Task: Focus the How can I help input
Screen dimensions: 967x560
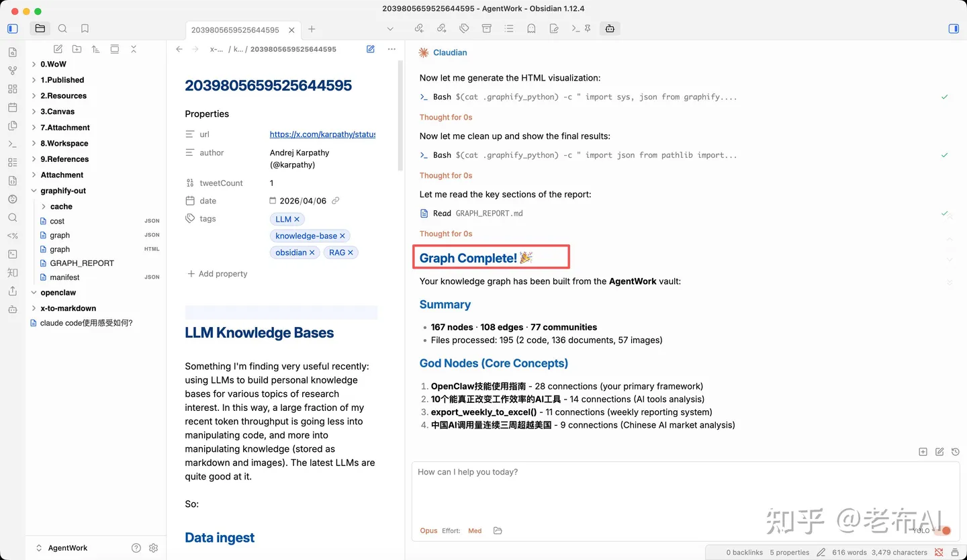Action: tap(686, 492)
